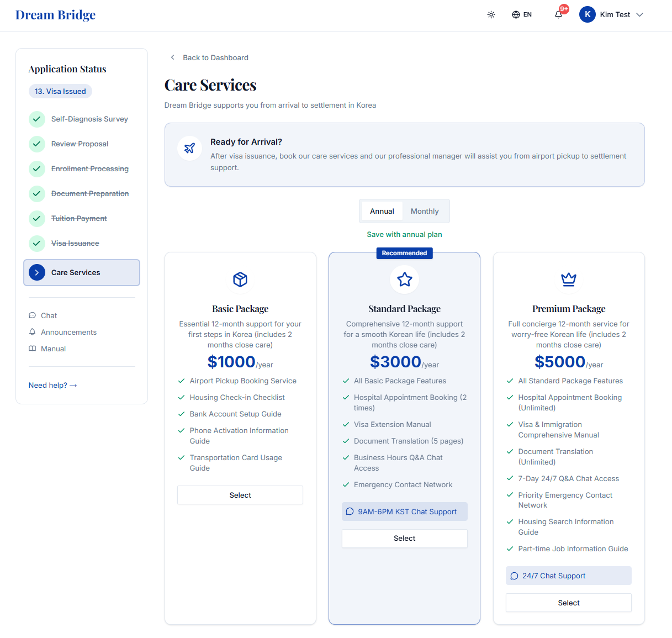Select the 13. Visa Issued status badge
This screenshot has width=672, height=638.
[x=60, y=91]
